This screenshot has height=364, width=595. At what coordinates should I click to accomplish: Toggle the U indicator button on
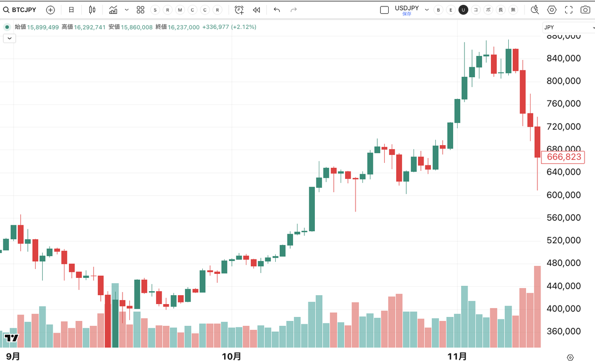pyautogui.click(x=463, y=9)
